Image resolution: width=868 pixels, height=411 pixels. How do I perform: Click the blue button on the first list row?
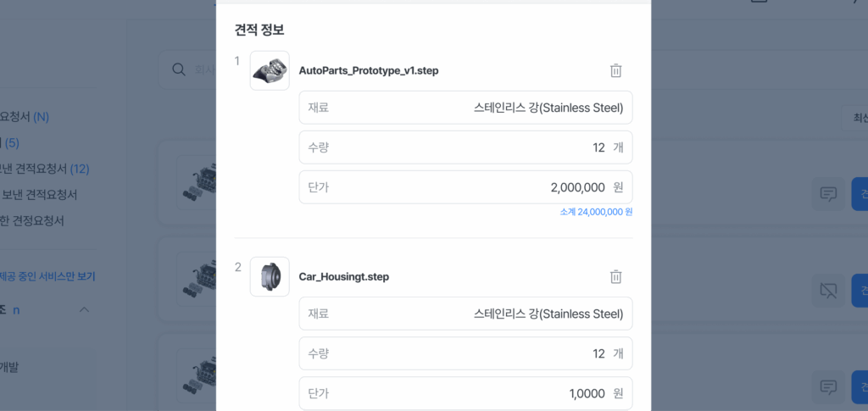pyautogui.click(x=860, y=194)
